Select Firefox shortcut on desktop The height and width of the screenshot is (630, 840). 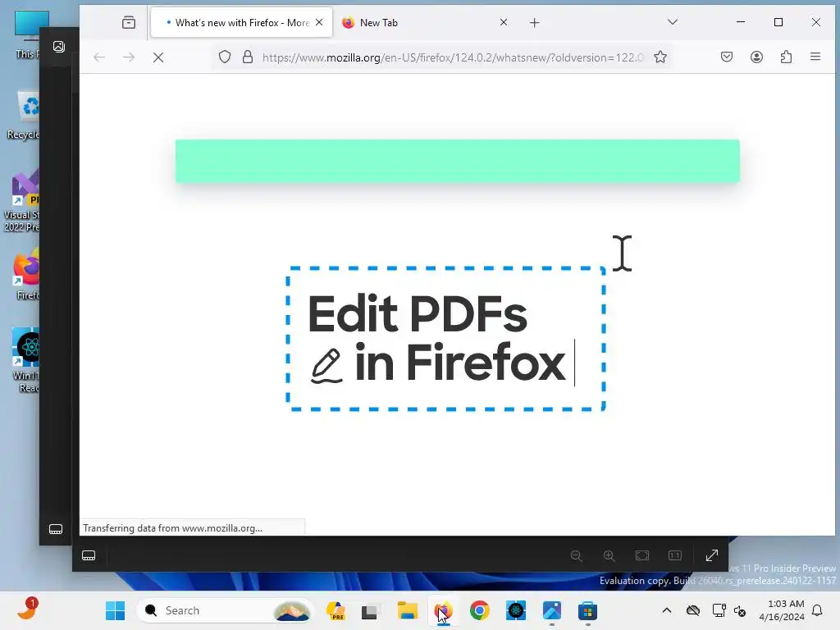point(27,274)
